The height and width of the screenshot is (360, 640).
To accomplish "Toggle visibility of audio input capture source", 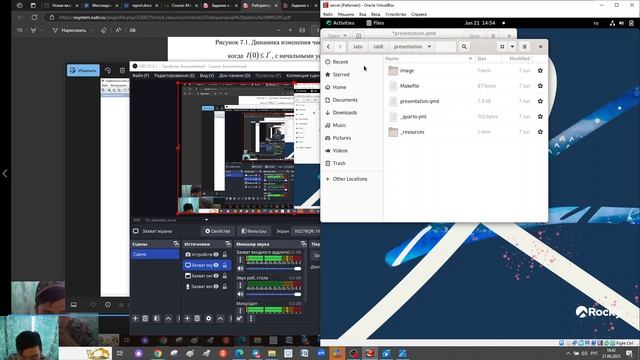I will 216,287.
